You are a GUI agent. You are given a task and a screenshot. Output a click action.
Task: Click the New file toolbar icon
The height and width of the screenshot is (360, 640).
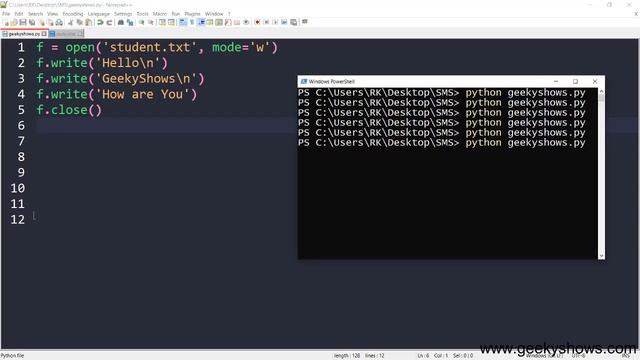point(6,22)
